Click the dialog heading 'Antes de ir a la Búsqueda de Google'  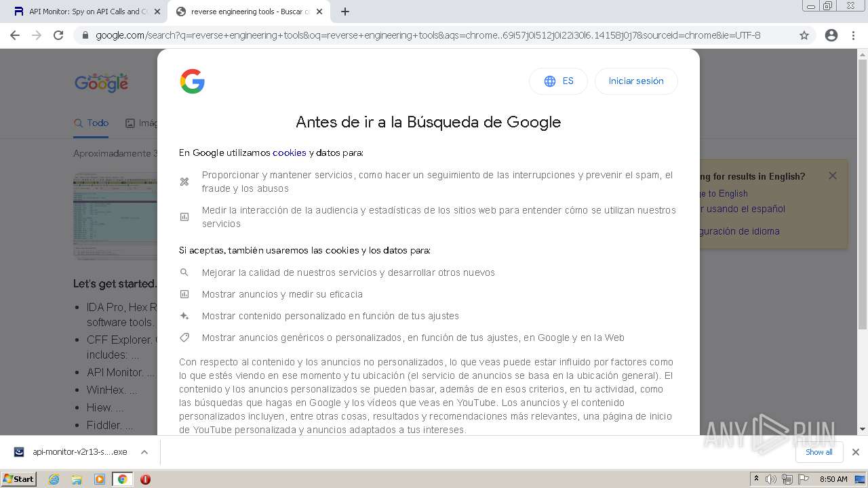point(429,122)
